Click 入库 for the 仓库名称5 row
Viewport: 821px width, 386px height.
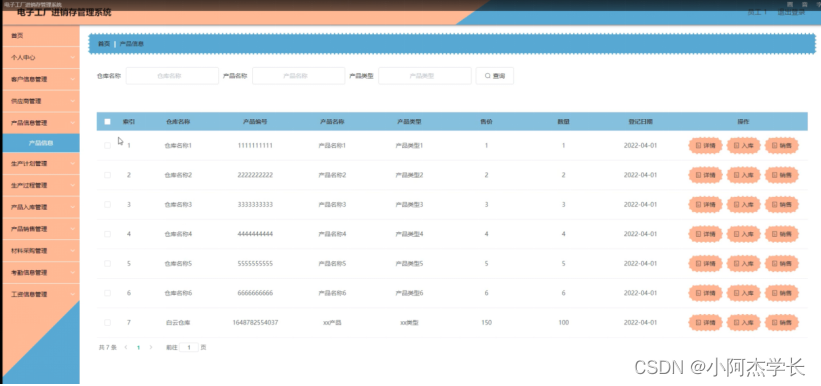744,263
